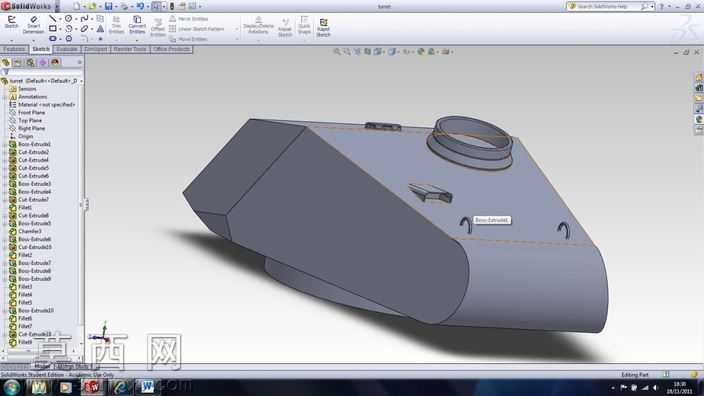Click the Rebuild traffic light icon
Viewport: 704px width, 396px height.
172,6
